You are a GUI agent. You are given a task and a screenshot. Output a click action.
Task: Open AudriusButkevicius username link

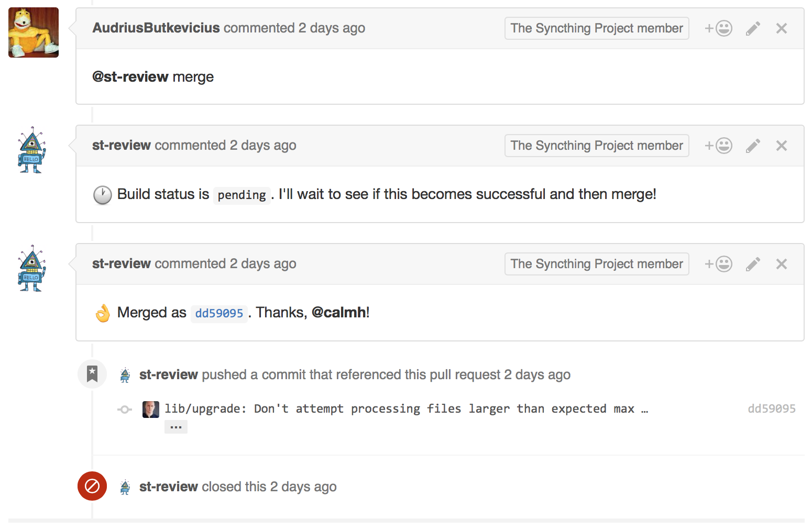(156, 28)
